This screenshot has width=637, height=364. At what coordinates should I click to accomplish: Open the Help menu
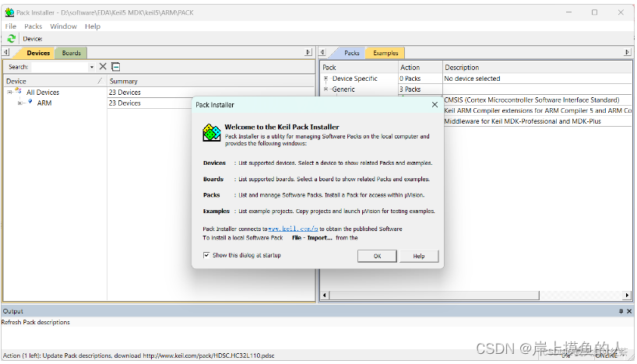pyautogui.click(x=93, y=26)
